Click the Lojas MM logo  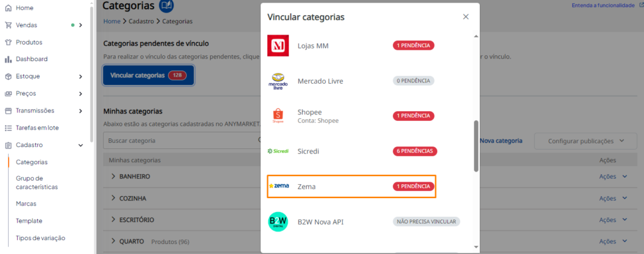[x=278, y=45]
